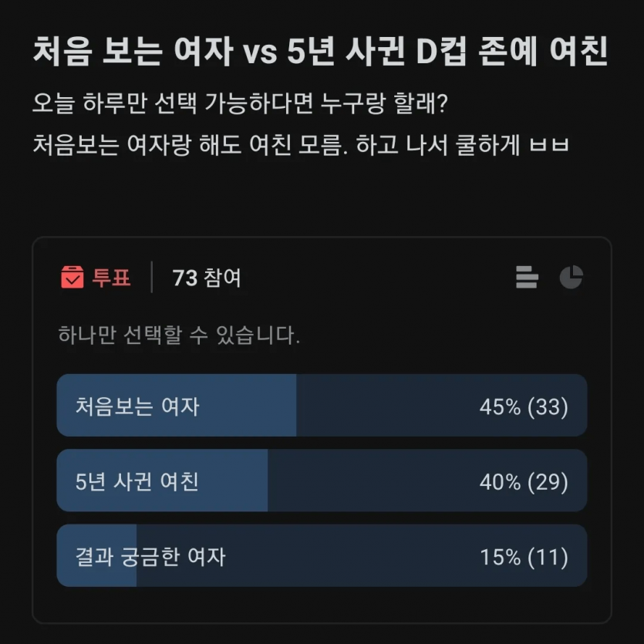Click the '오늘 하루만 선택 가능하다면' description line
Image resolution: width=644 pixels, height=644 pixels.
tap(239, 104)
